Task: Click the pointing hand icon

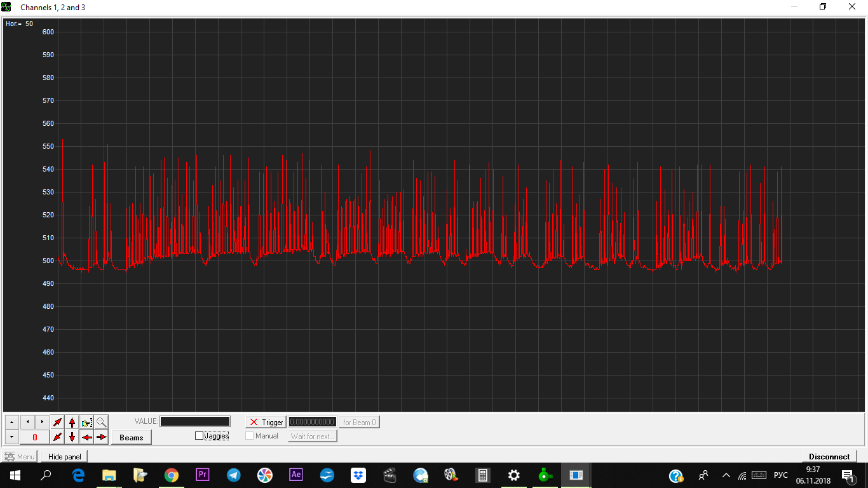Action: pos(87,423)
